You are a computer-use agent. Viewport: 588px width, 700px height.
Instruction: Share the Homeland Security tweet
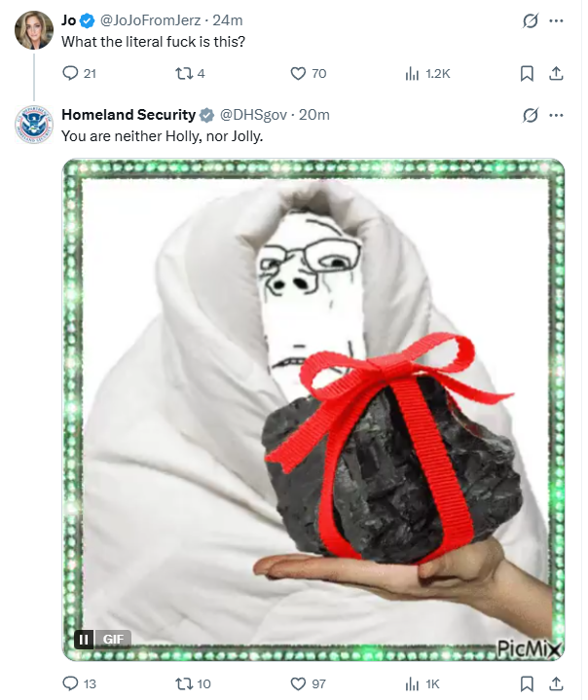(556, 683)
